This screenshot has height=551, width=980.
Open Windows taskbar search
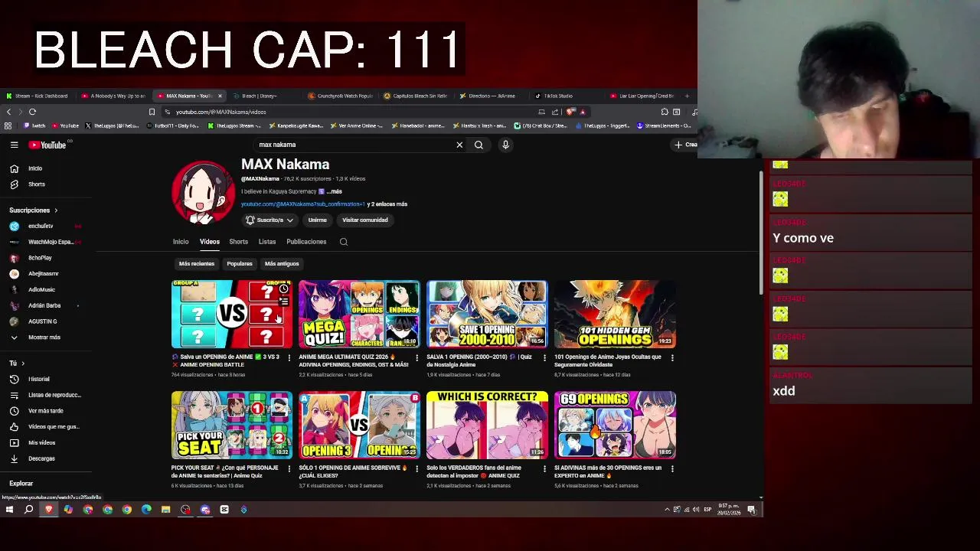pos(28,510)
